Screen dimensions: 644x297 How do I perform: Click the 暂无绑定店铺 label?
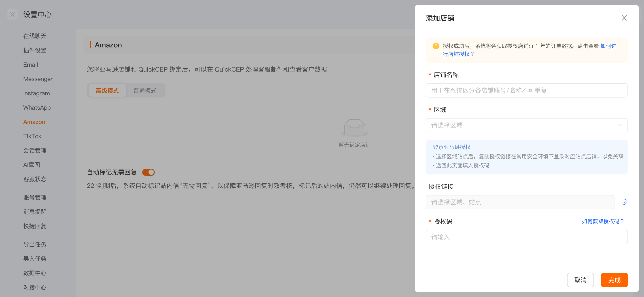point(354,145)
